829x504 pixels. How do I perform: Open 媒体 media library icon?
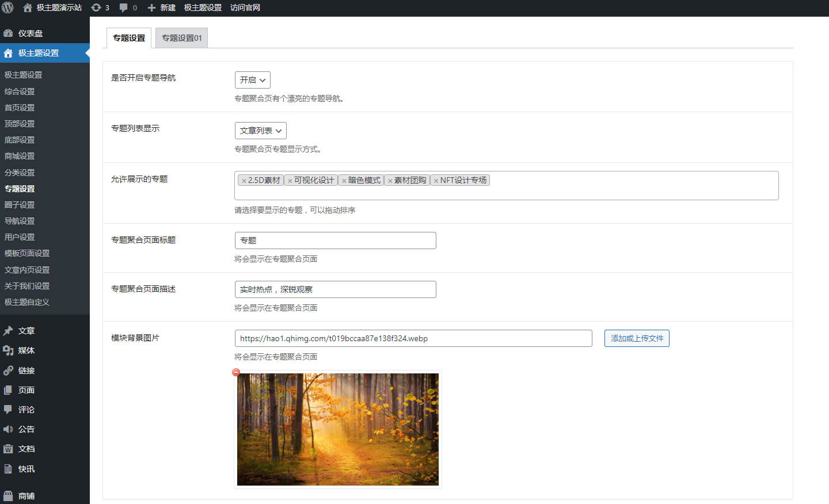pyautogui.click(x=8, y=350)
